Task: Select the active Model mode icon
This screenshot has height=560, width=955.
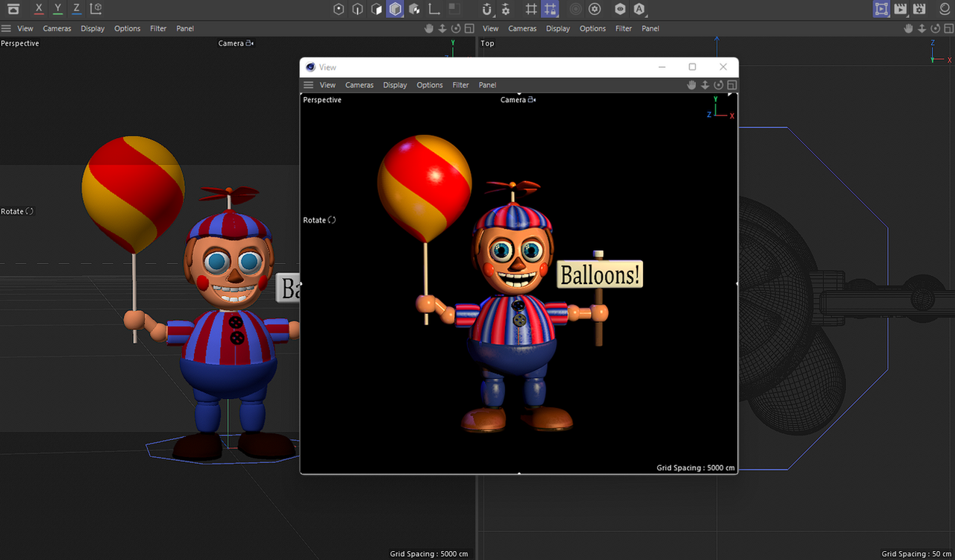Action: 395,9
